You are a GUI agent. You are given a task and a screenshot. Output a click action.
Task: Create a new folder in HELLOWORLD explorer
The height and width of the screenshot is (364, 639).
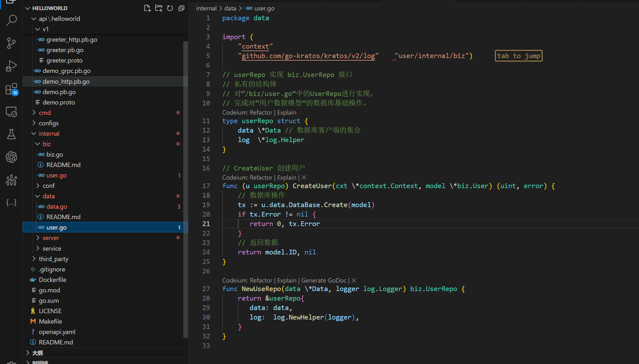pyautogui.click(x=159, y=8)
